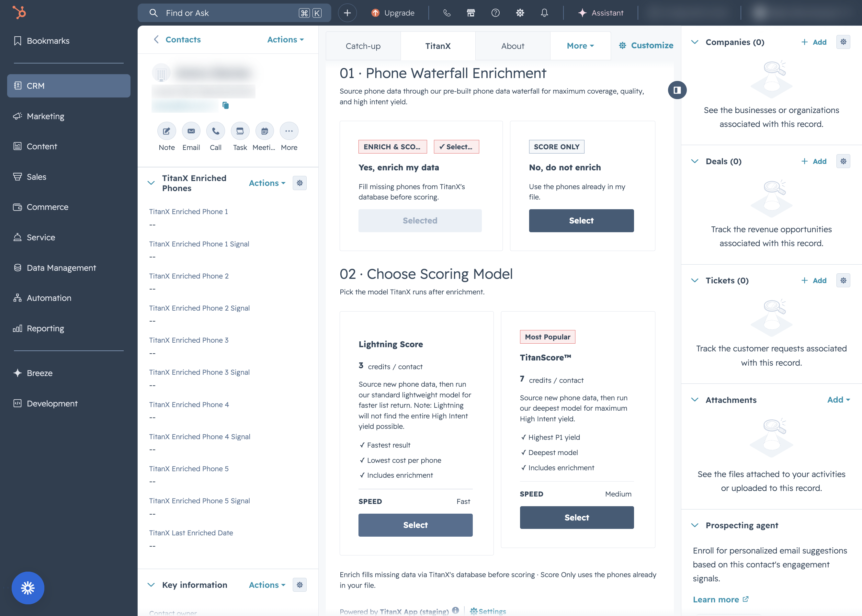Open the Marketing sidebar menu

click(x=69, y=116)
